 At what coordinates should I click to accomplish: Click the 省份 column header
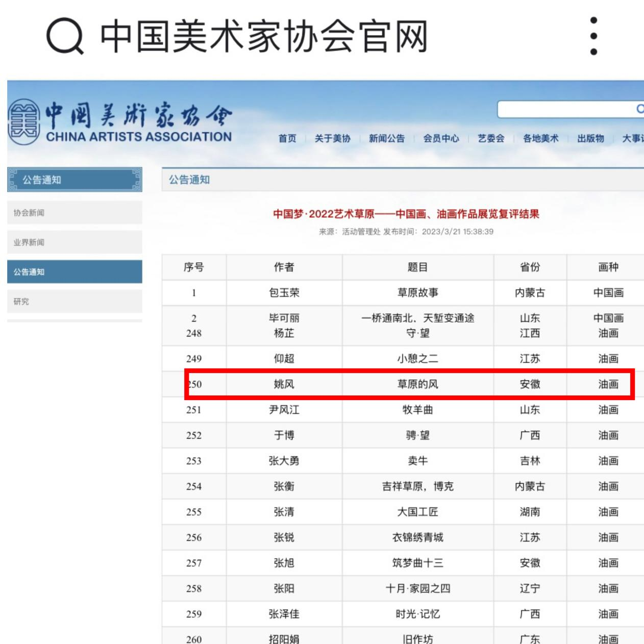click(x=530, y=267)
